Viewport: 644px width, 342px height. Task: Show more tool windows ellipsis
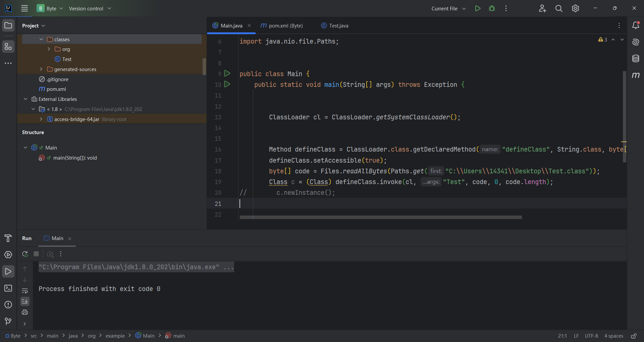coord(8,63)
